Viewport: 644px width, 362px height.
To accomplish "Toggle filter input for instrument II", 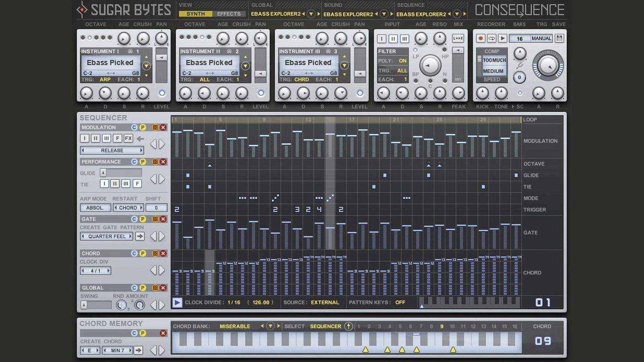I will tap(393, 39).
